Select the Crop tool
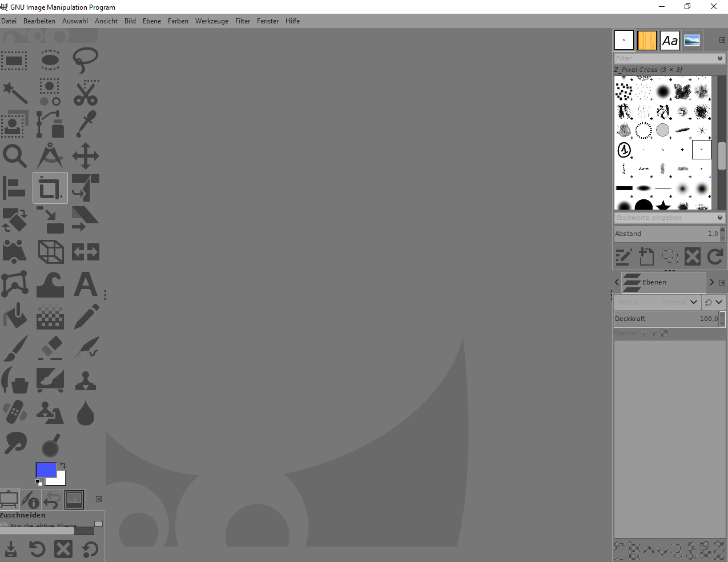Viewport: 728px width, 562px height. tap(50, 188)
